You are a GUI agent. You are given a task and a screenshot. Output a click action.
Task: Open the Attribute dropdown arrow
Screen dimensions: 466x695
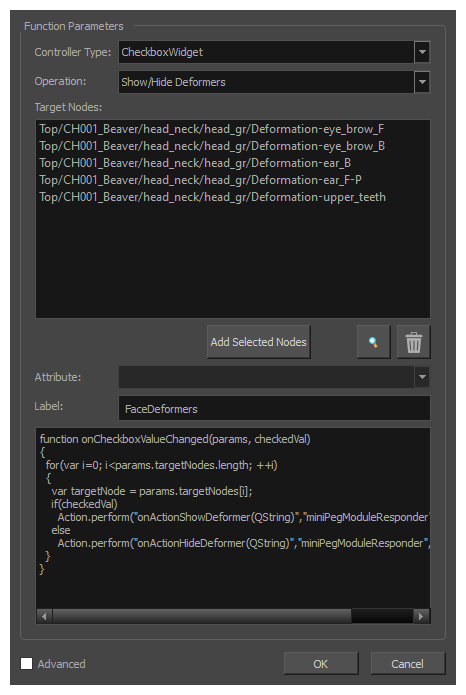(x=422, y=377)
